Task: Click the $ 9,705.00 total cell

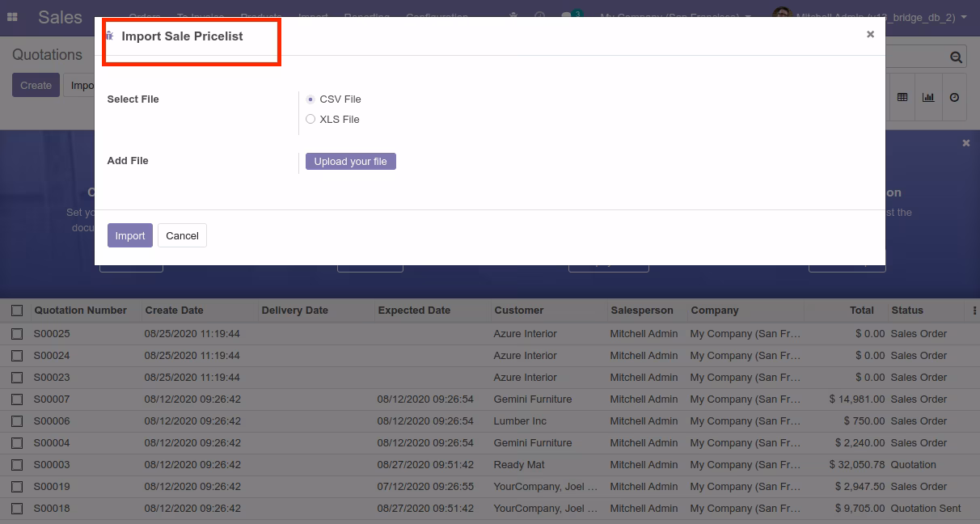Action: tap(860, 509)
